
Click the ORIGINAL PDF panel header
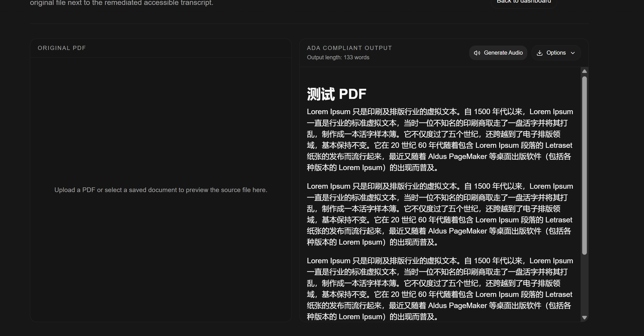pos(62,48)
